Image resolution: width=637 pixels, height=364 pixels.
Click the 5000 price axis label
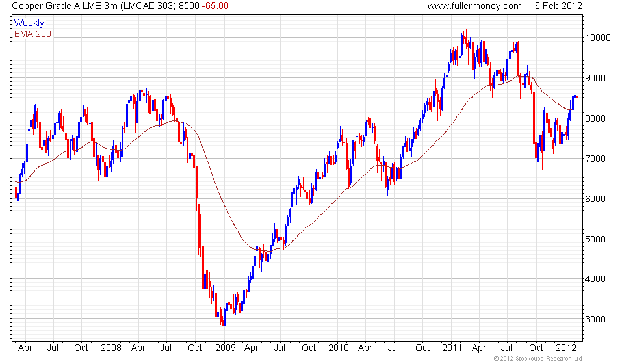595,239
